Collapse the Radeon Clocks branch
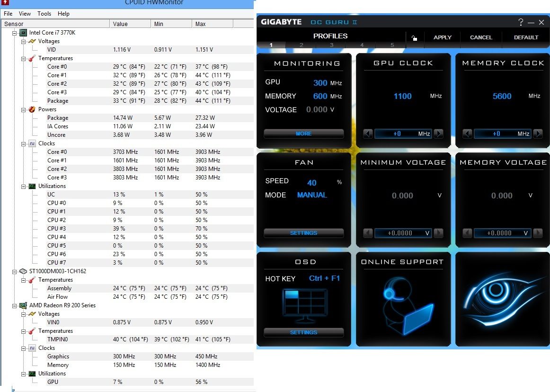The width and height of the screenshot is (550, 392). 24,348
